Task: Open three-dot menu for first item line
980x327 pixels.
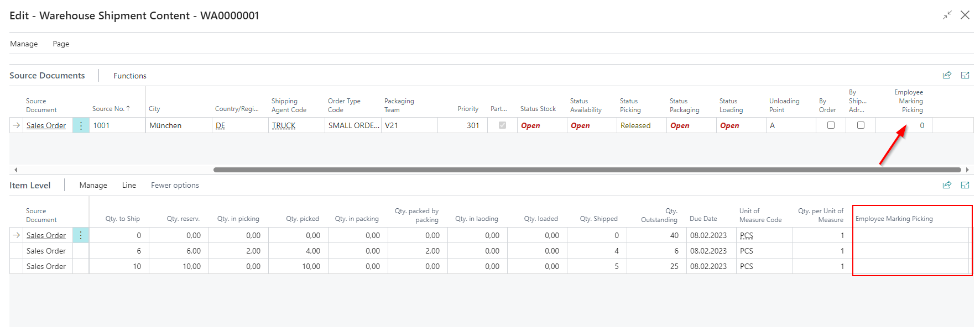Action: [81, 235]
